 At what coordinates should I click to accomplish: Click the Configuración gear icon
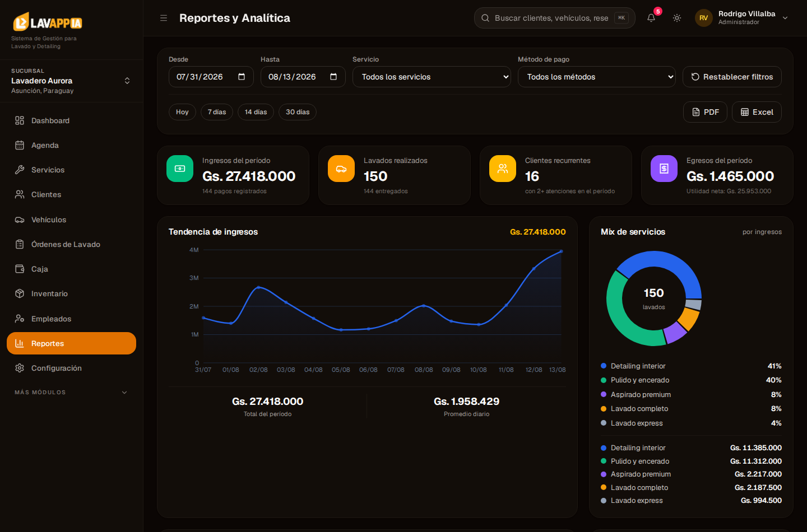pyautogui.click(x=20, y=368)
